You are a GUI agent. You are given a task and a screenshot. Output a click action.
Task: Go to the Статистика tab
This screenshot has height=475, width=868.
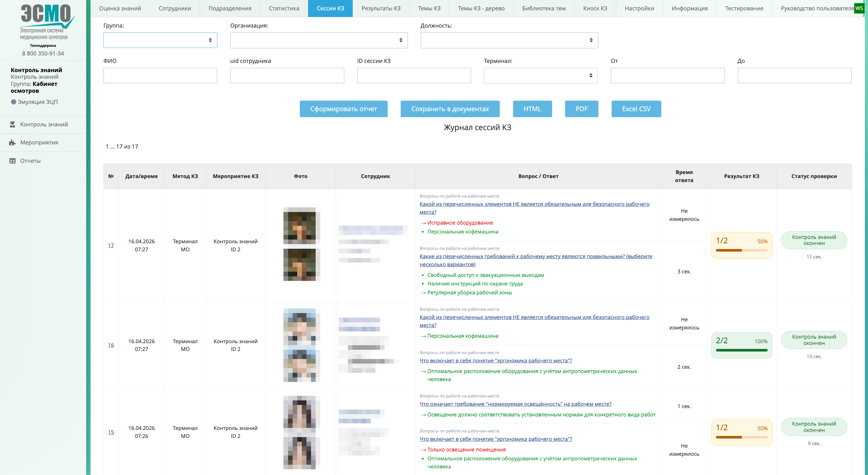point(284,8)
